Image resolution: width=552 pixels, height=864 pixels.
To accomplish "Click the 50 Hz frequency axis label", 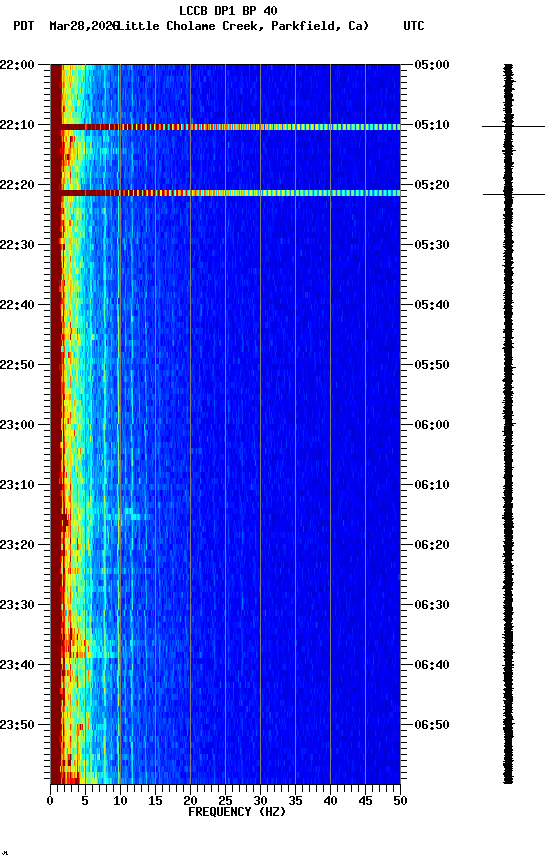I will pyautogui.click(x=400, y=801).
